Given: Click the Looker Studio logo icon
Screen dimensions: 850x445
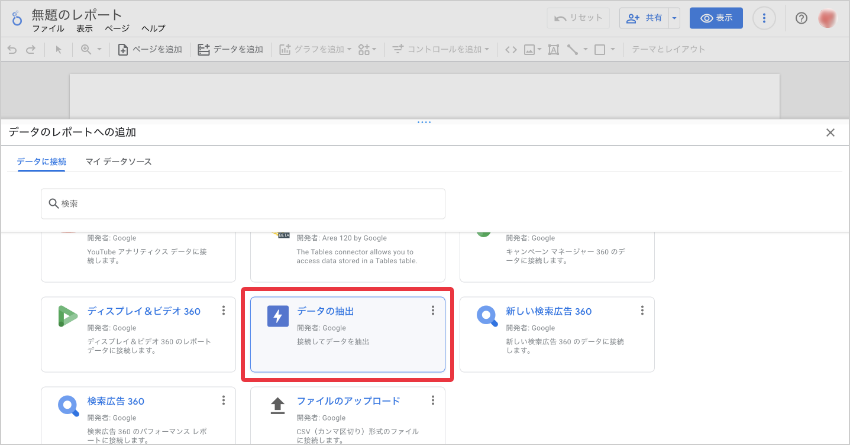Looking at the screenshot, I should 17,18.
